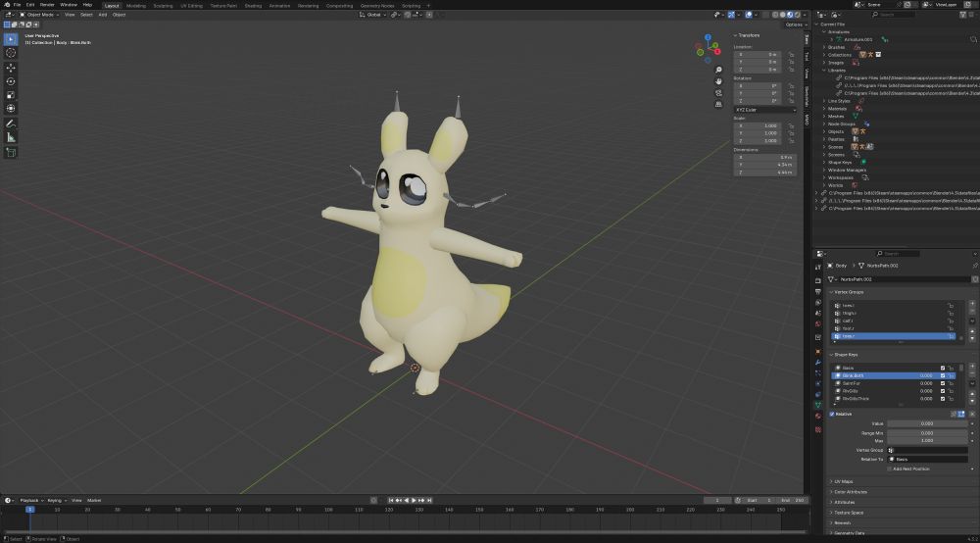Open Object properties orange square tab
The width and height of the screenshot is (980, 543).
click(x=818, y=352)
